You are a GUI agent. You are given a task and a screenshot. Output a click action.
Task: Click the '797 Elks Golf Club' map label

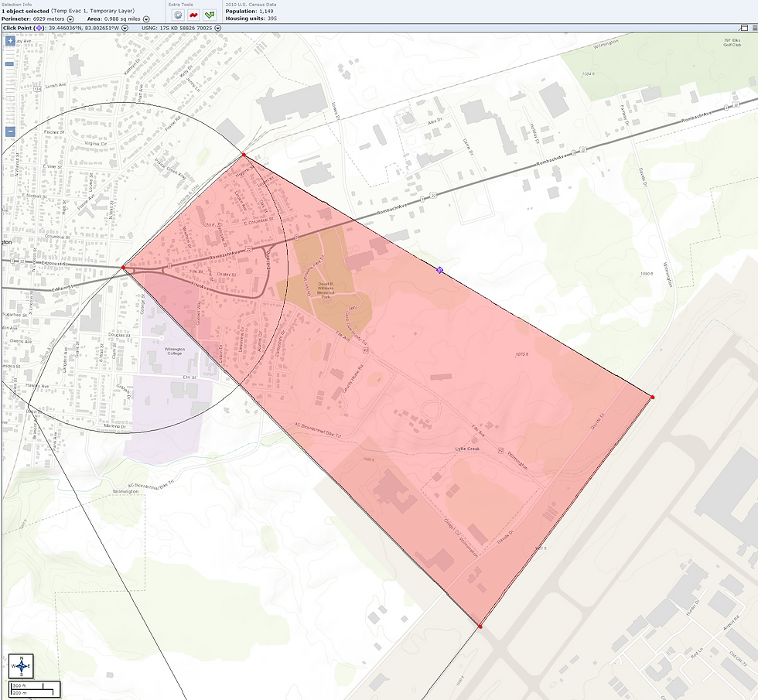[x=732, y=43]
